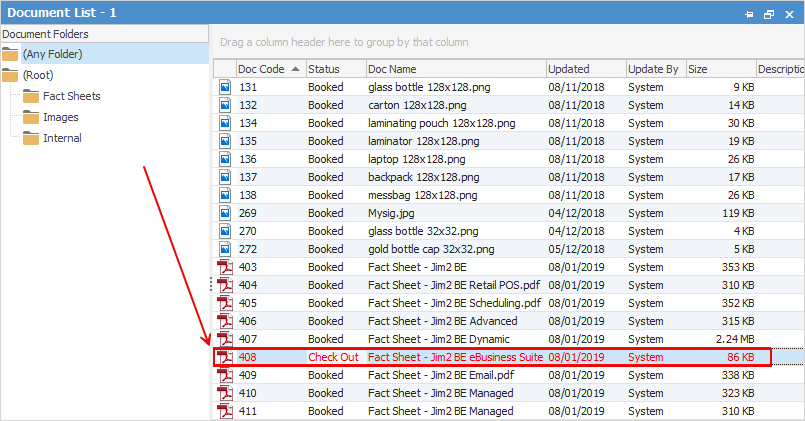Click the Description column header
Viewport: 805px width, 421px height.
780,69
